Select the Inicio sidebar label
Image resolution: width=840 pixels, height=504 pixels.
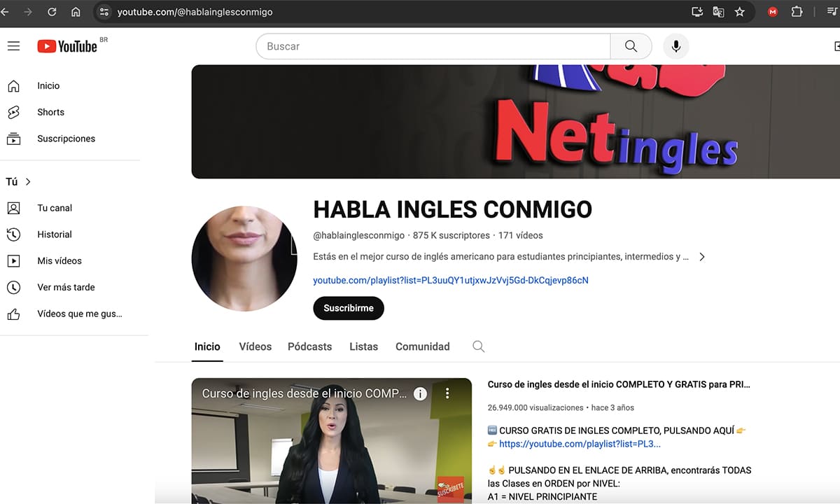pos(48,86)
